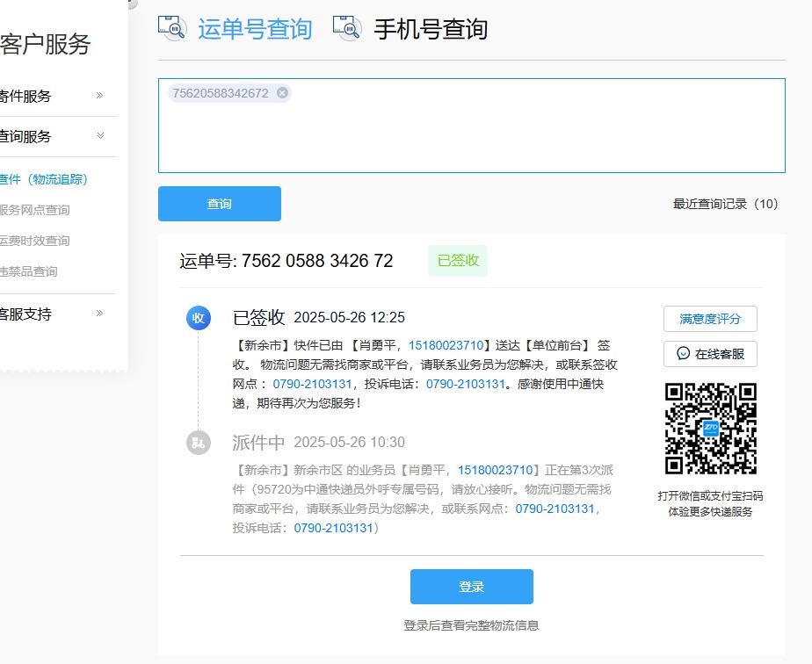
Task: Open 在线客服 chat button
Action: click(x=710, y=354)
